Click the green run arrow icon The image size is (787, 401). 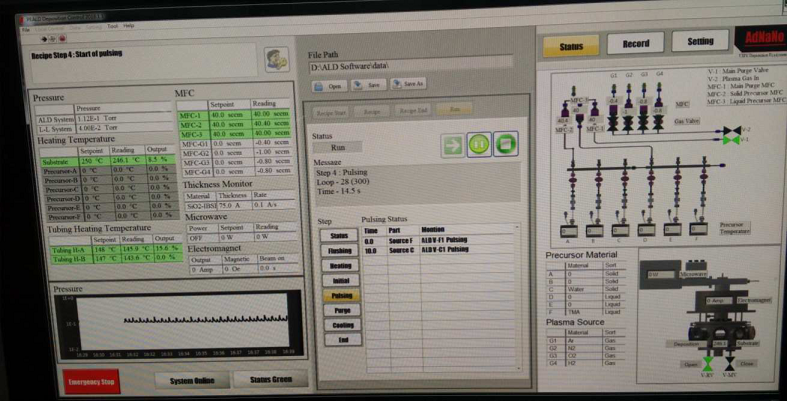click(454, 146)
